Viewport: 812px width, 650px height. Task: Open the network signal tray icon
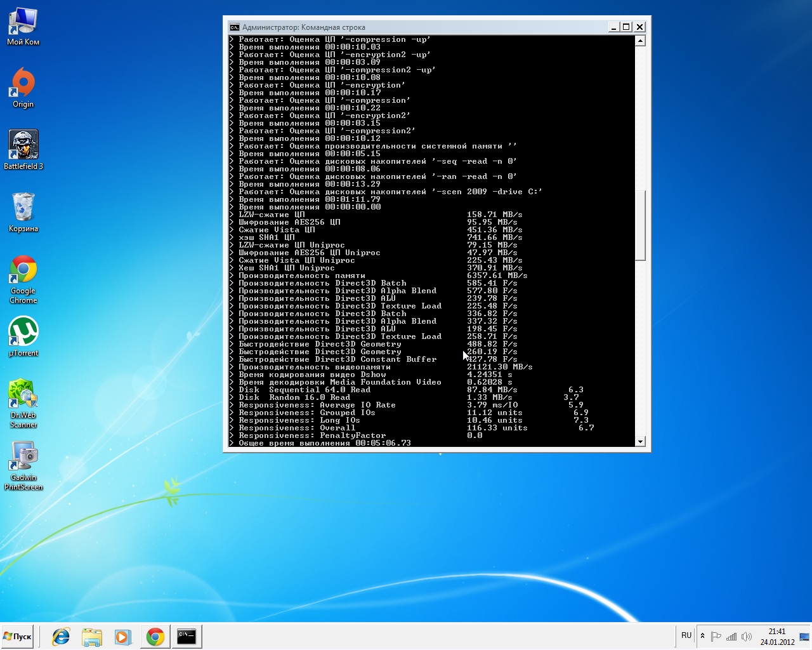coord(731,636)
